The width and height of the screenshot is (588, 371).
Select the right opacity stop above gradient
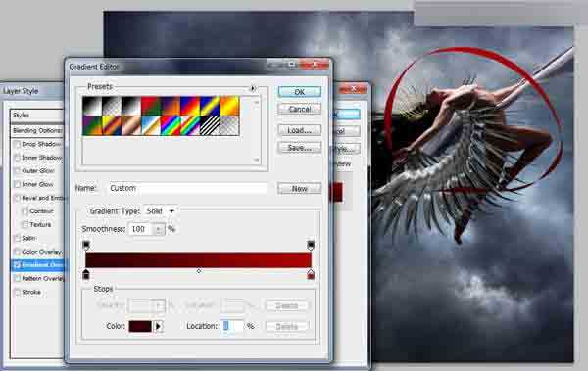(311, 246)
